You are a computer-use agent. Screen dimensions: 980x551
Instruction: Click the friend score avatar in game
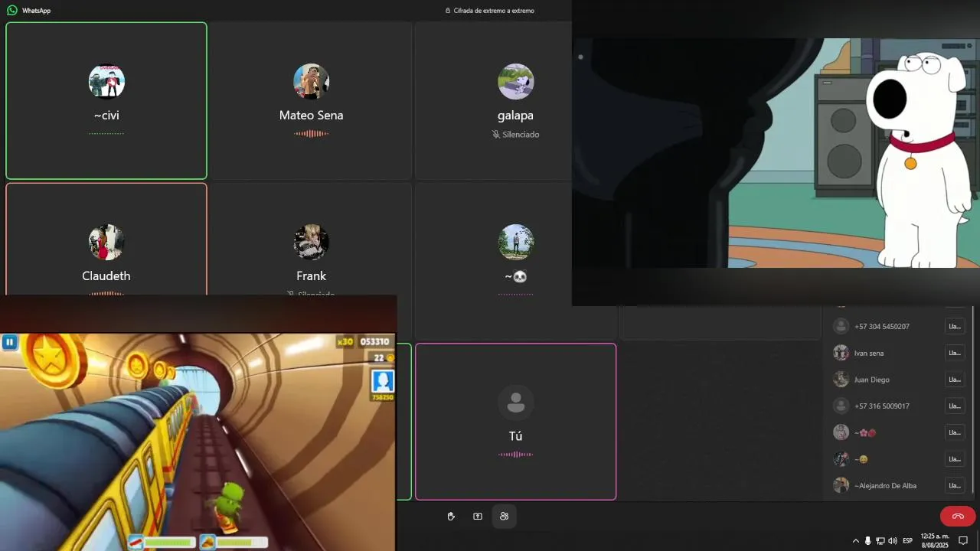pyautogui.click(x=382, y=381)
